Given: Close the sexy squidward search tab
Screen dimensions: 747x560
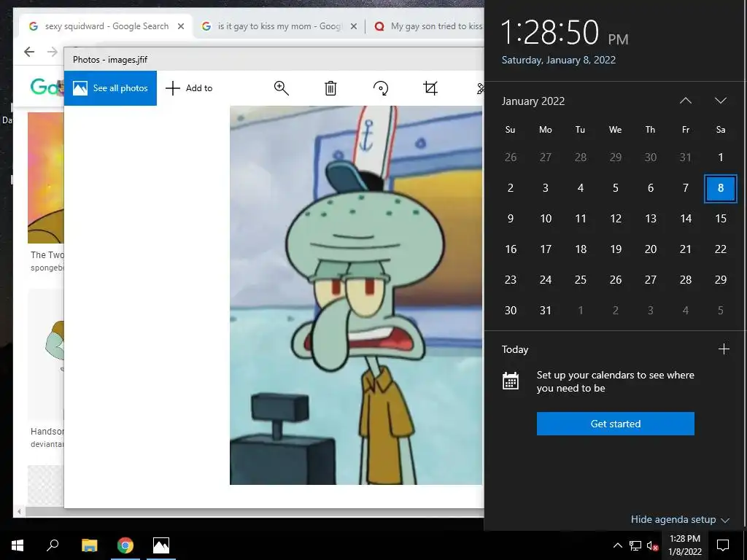Looking at the screenshot, I should coord(181,26).
